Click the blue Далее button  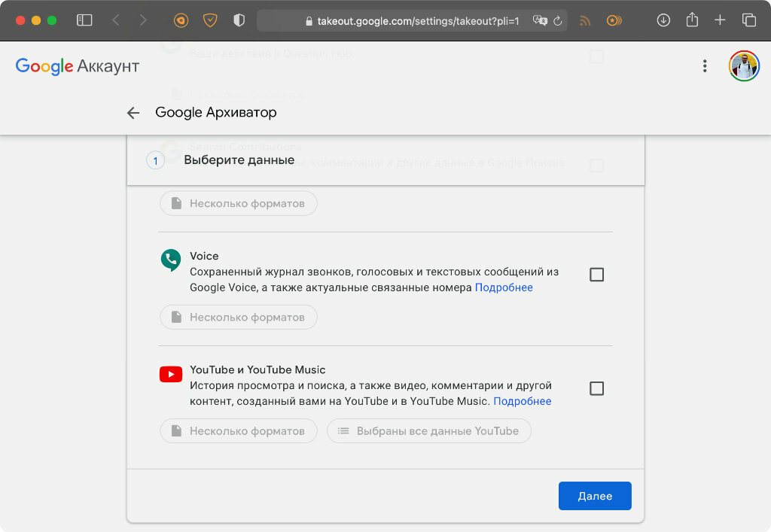pyautogui.click(x=595, y=496)
